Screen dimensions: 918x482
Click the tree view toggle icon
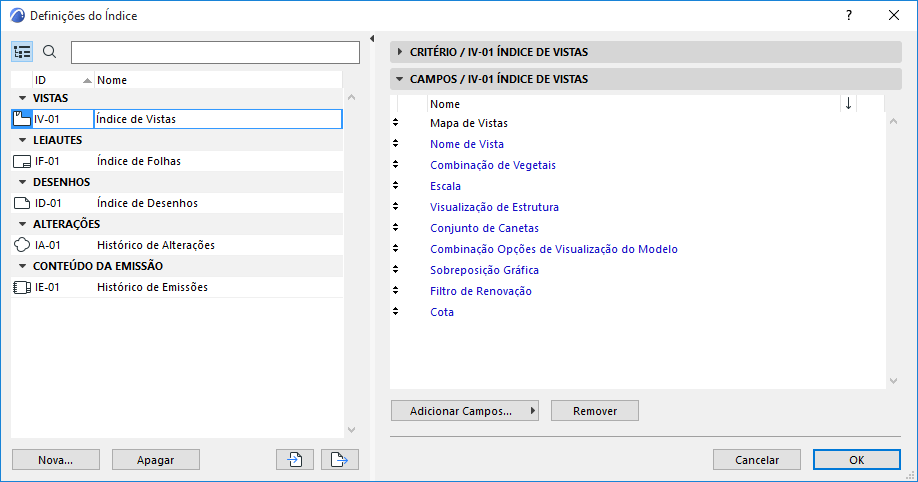click(x=22, y=52)
